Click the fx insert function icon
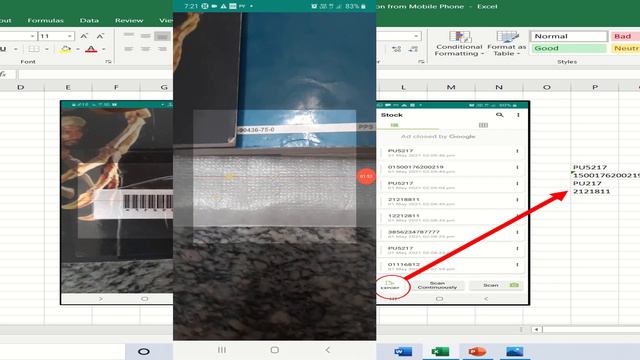640x360 pixels. tap(3, 74)
